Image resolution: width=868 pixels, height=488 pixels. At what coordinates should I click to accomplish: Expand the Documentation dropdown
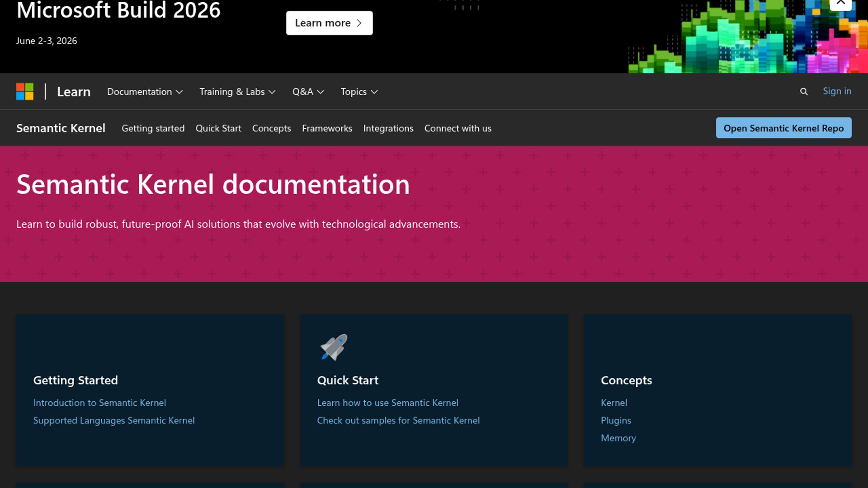[x=145, y=92]
